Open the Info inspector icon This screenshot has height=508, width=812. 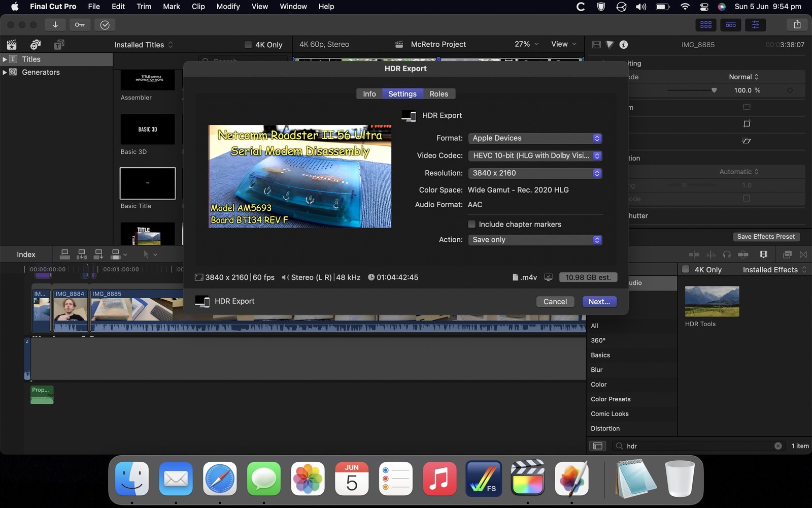(x=623, y=45)
